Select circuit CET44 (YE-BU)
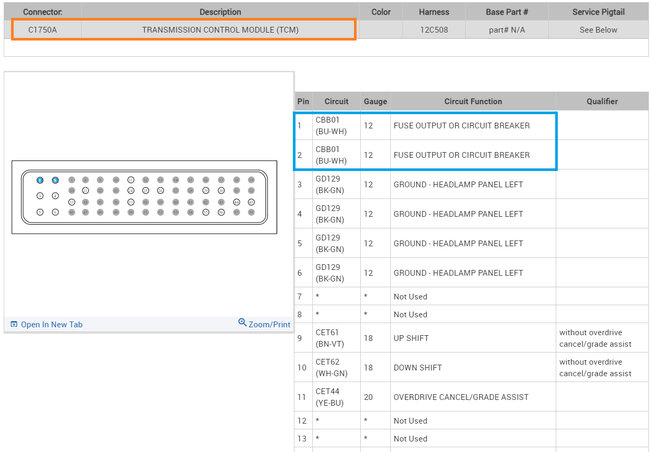 pyautogui.click(x=330, y=397)
